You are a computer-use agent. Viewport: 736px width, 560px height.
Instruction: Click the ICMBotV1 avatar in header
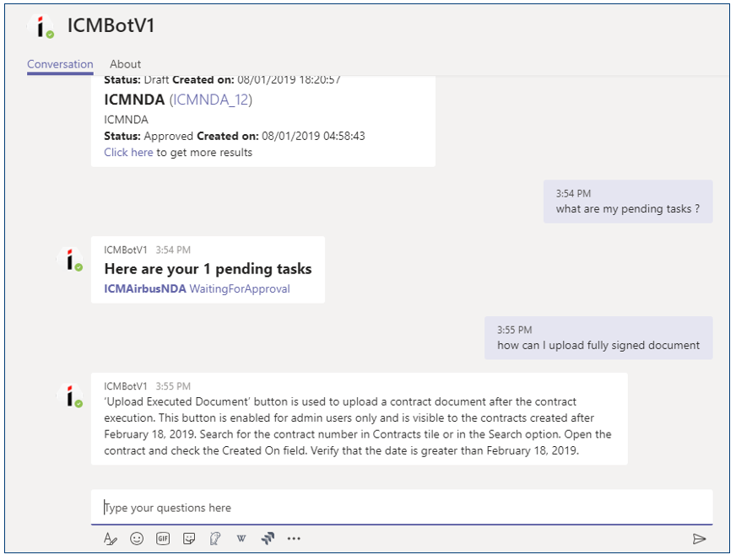pos(41,26)
